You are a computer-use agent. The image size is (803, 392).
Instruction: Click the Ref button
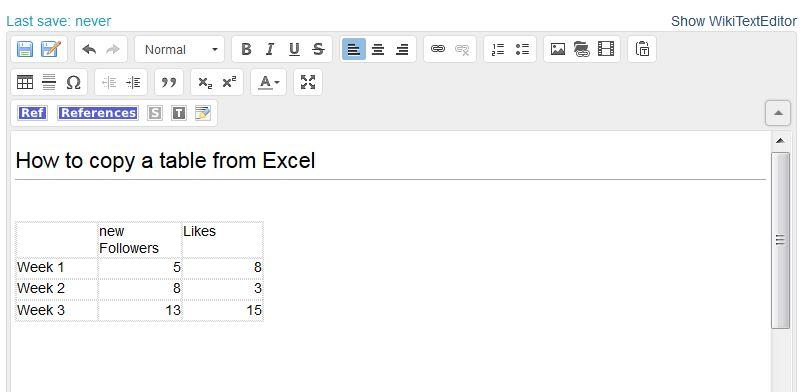[x=32, y=113]
